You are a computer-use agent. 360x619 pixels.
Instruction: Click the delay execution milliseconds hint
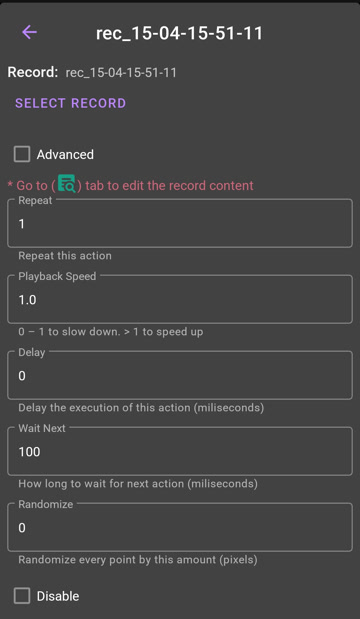pyautogui.click(x=141, y=407)
